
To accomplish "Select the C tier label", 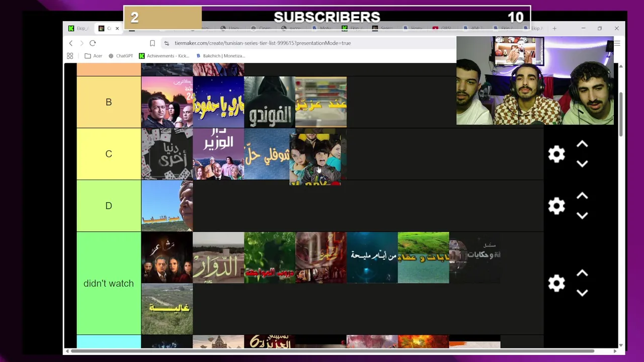I will coord(109,154).
